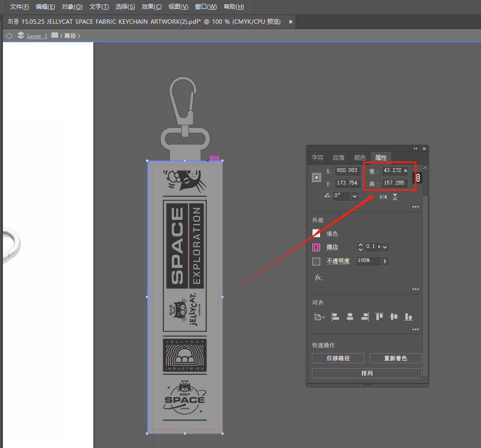
Task: Open more options in the Transform section
Action: coord(415,207)
